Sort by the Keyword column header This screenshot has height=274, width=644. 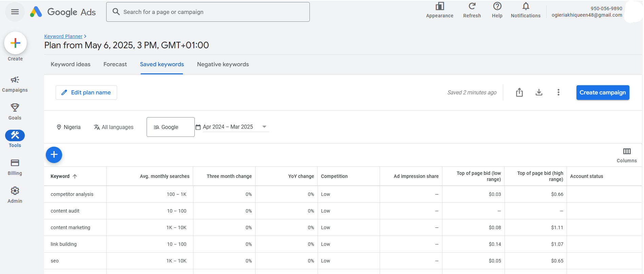coord(60,176)
